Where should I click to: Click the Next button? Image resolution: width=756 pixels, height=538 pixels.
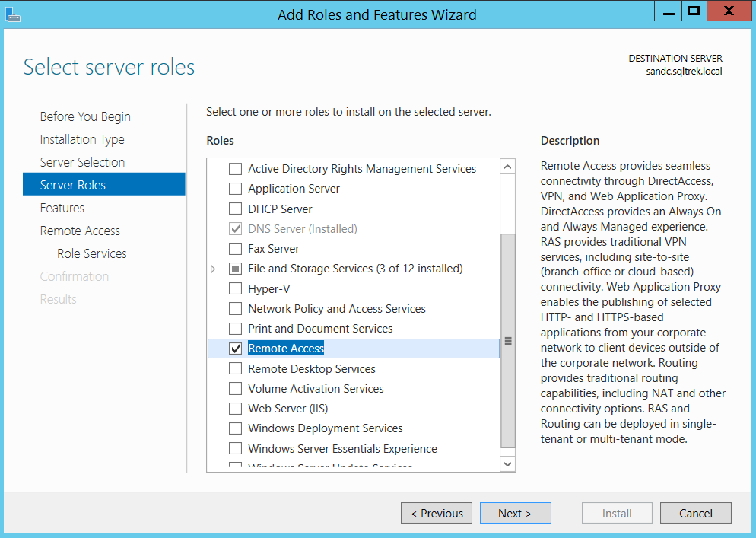tap(515, 513)
